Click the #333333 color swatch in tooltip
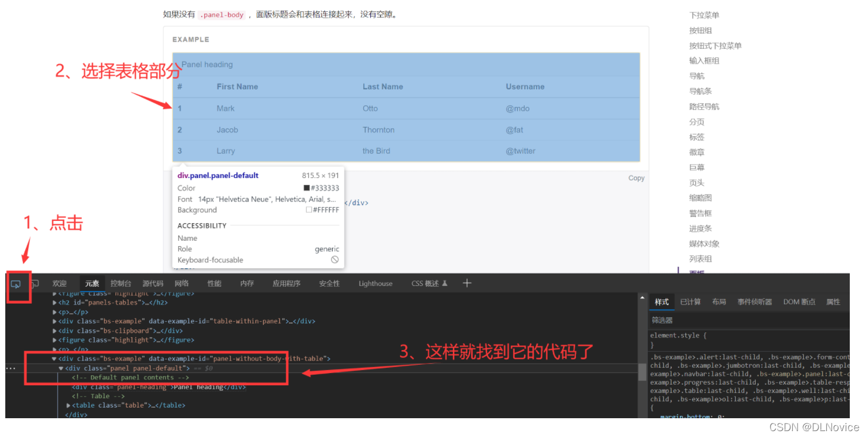This screenshot has width=868, height=437. tap(307, 188)
